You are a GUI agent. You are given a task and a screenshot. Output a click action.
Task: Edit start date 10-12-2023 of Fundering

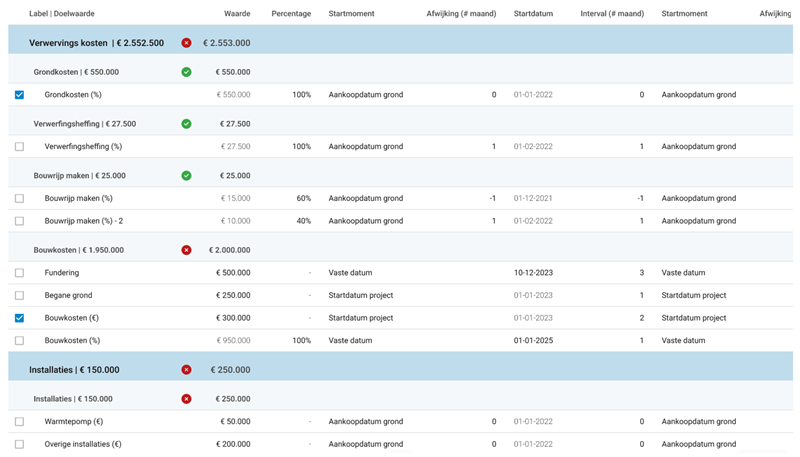tap(533, 273)
